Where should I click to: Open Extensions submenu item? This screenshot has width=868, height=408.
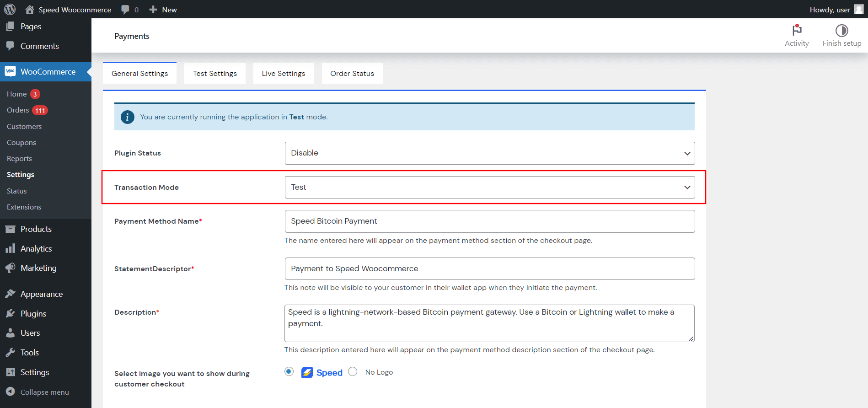tap(24, 207)
